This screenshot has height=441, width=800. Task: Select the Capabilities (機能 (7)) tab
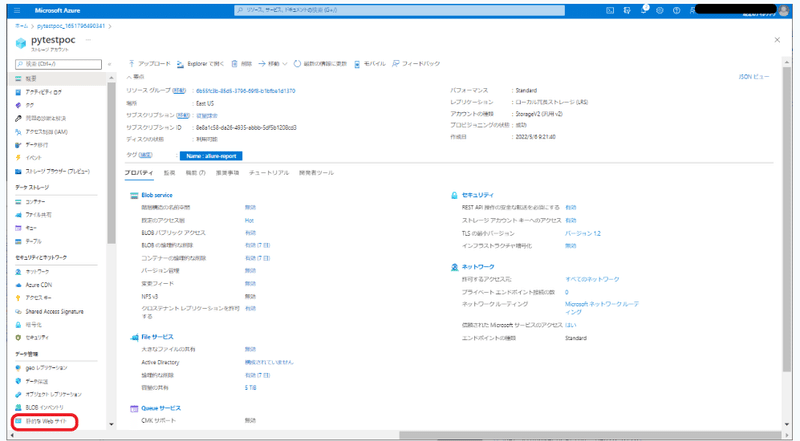coord(195,173)
